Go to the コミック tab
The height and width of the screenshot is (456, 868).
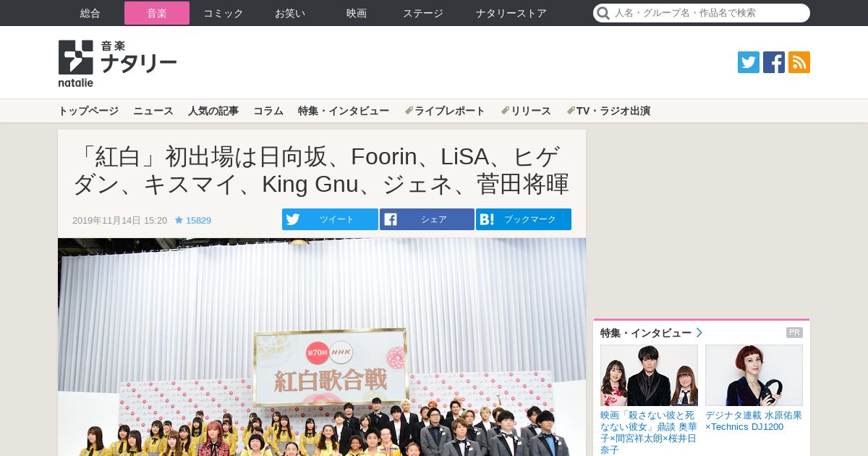point(224,13)
